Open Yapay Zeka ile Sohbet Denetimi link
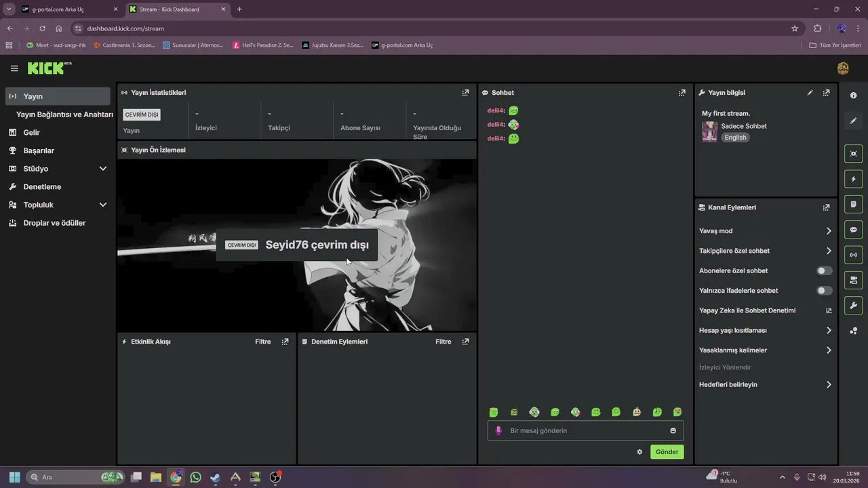Image resolution: width=868 pixels, height=488 pixels. tap(765, 310)
